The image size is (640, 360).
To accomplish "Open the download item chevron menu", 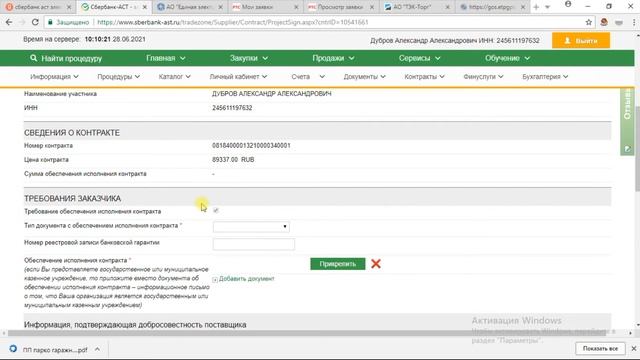I will coord(97,349).
